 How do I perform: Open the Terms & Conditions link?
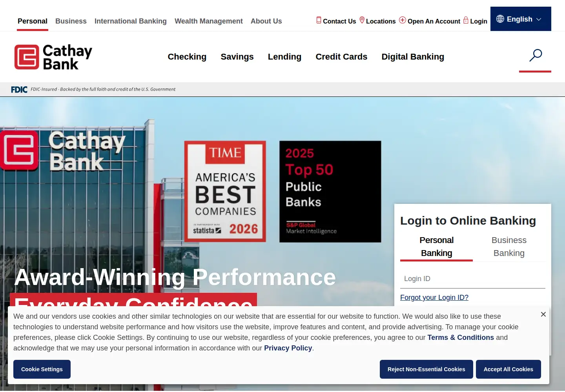coord(461,338)
